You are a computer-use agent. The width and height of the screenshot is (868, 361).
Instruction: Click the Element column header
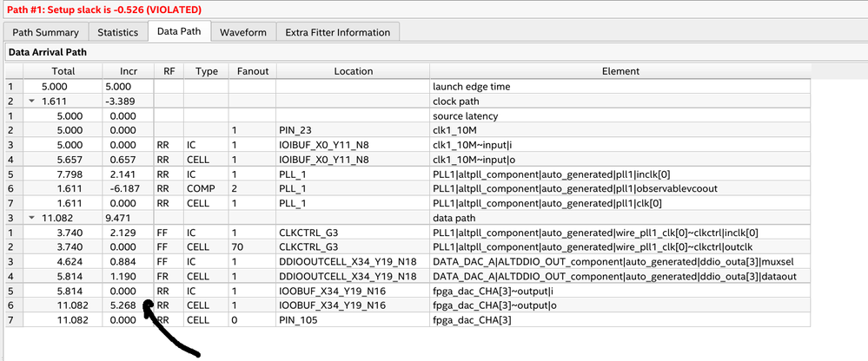pos(620,71)
